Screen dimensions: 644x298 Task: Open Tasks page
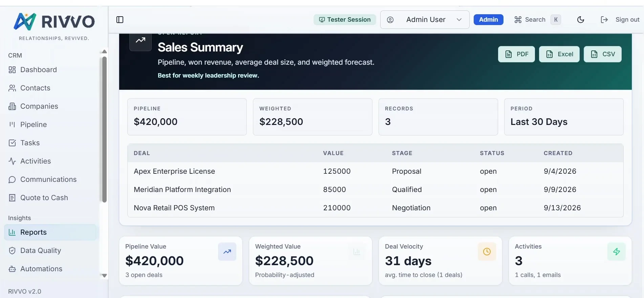[51, 143]
